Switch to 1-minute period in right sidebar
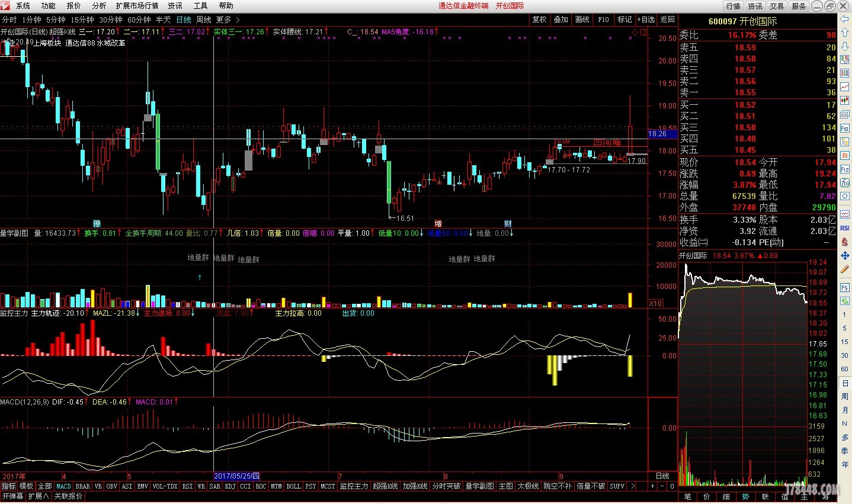Screen dimensions: 852x504 (844, 314)
